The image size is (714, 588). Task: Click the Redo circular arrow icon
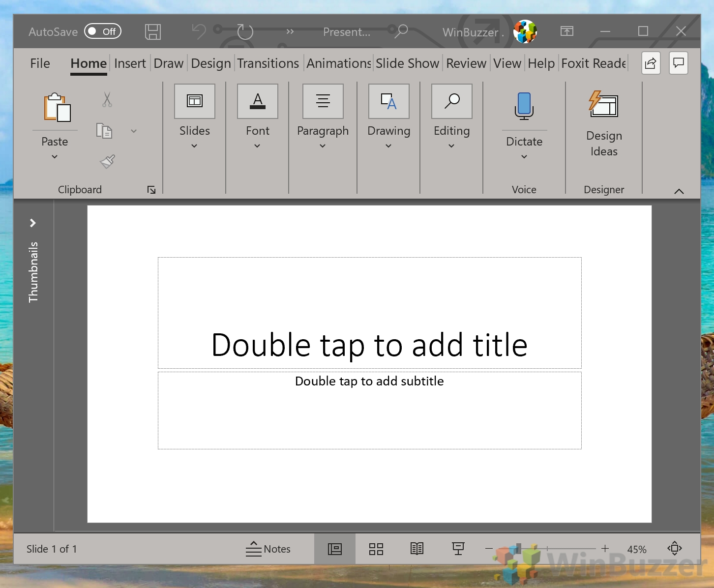click(x=245, y=32)
